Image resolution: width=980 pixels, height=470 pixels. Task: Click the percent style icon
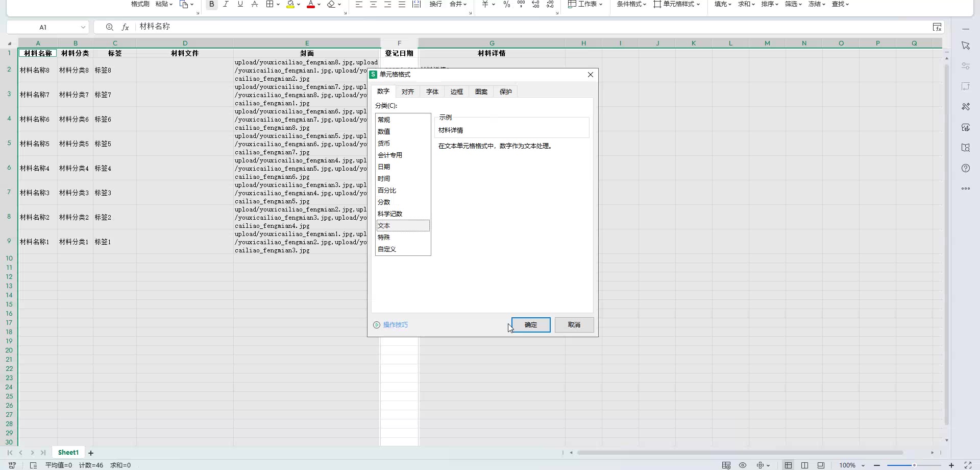pos(506,4)
